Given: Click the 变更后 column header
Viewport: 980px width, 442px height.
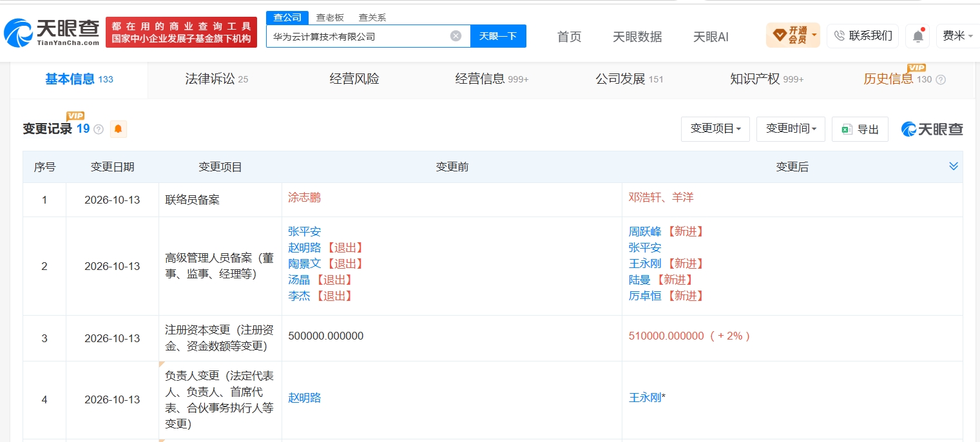Looking at the screenshot, I should click(792, 167).
